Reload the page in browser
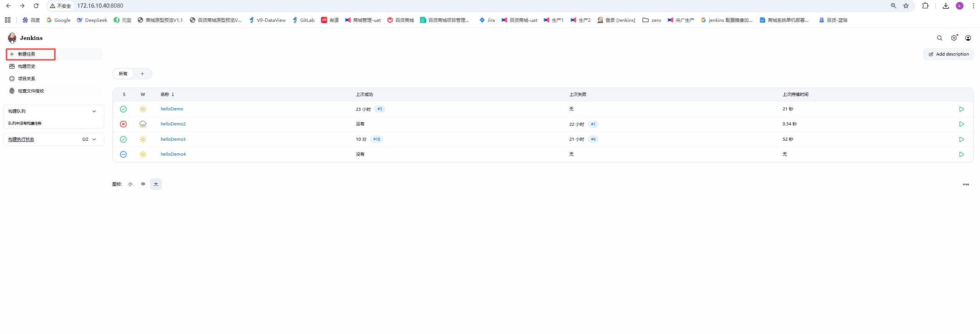This screenshot has height=334, width=980. [x=36, y=6]
